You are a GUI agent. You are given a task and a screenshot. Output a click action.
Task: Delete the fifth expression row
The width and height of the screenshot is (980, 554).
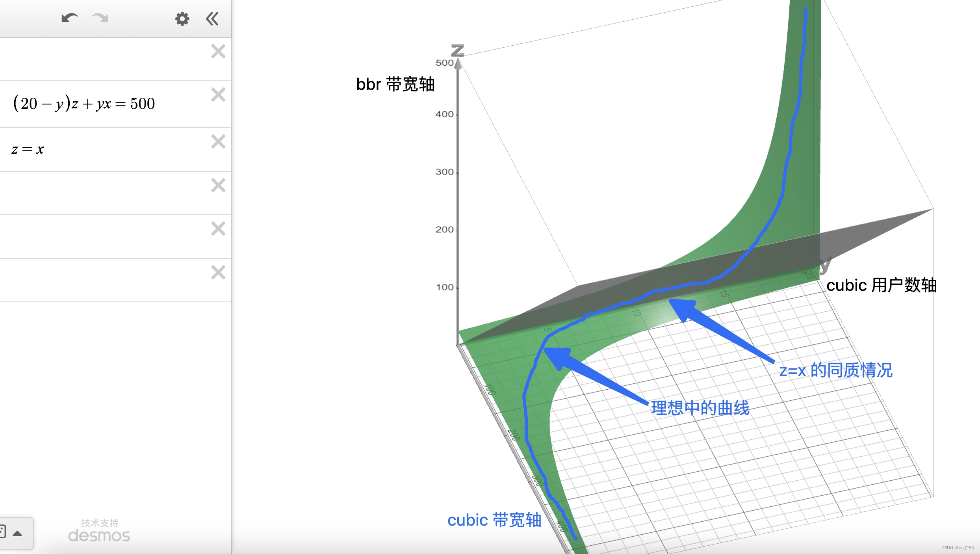coord(218,229)
